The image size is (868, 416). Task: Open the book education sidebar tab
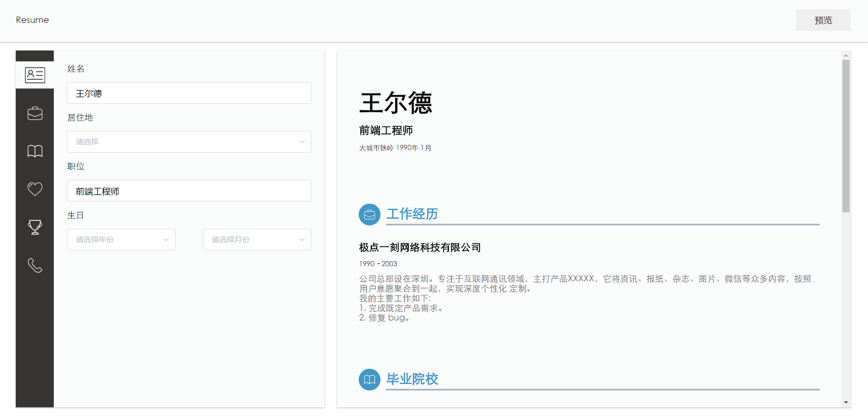coord(35,151)
